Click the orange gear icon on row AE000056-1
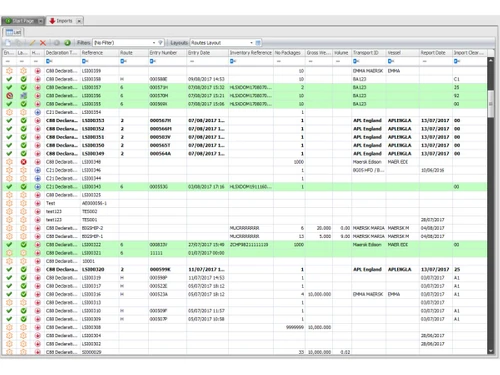 tap(9, 203)
